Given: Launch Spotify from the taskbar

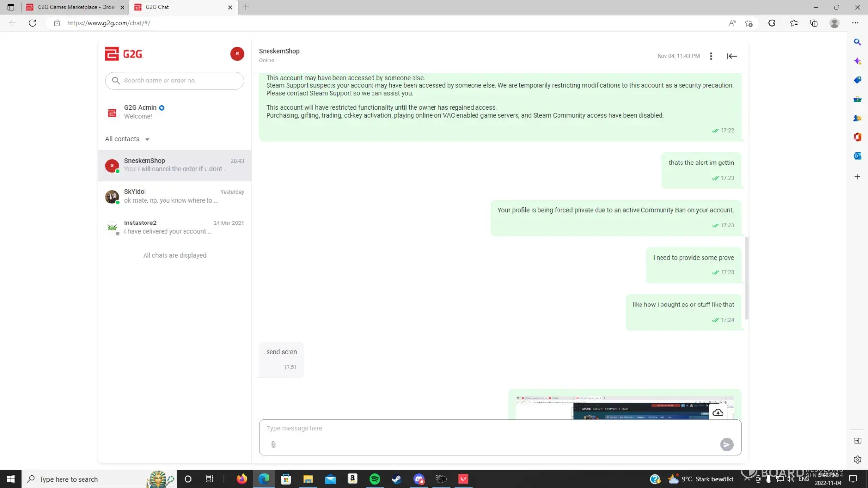Looking at the screenshot, I should [374, 479].
